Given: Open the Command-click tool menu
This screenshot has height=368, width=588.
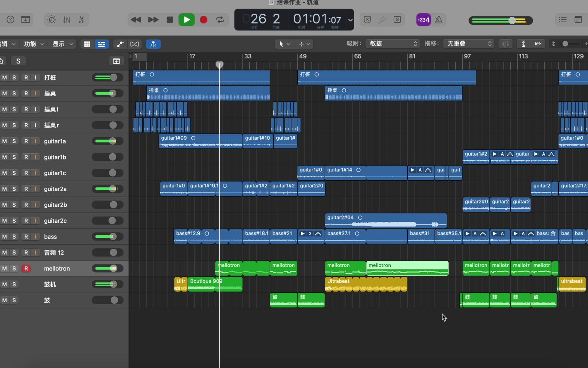Looking at the screenshot, I should 304,44.
